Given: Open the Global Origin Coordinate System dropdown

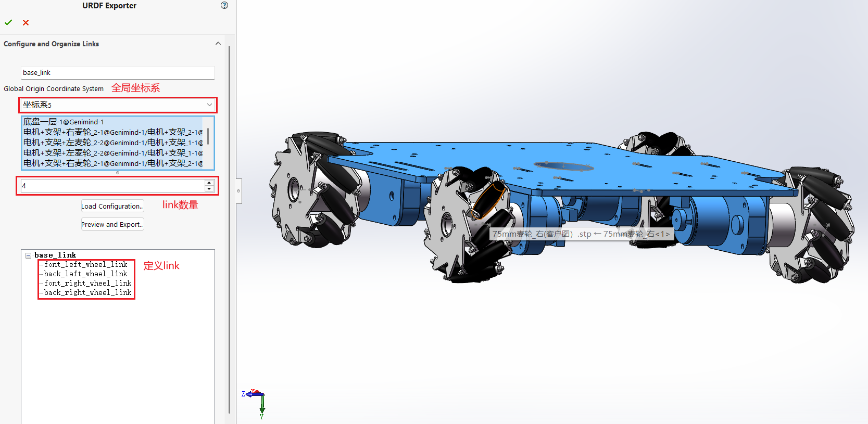Looking at the screenshot, I should [209, 105].
